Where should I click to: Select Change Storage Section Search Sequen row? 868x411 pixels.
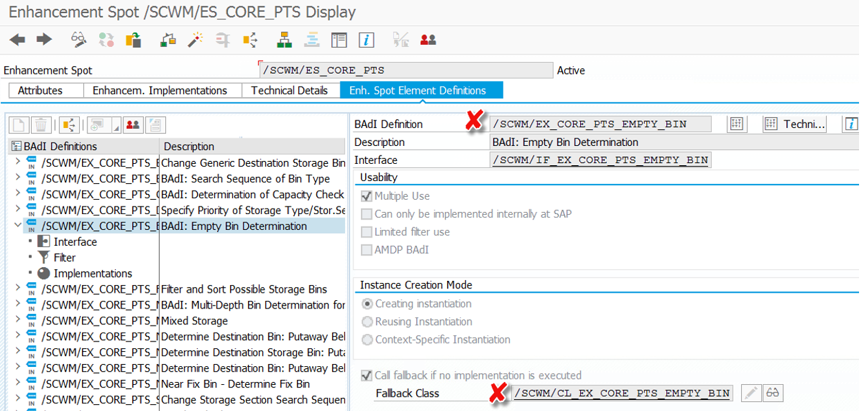pos(177,399)
